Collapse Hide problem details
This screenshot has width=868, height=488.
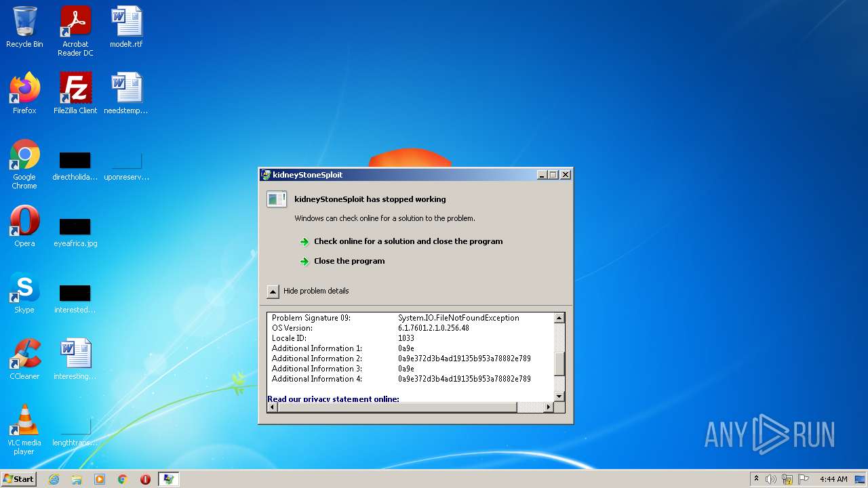click(309, 291)
